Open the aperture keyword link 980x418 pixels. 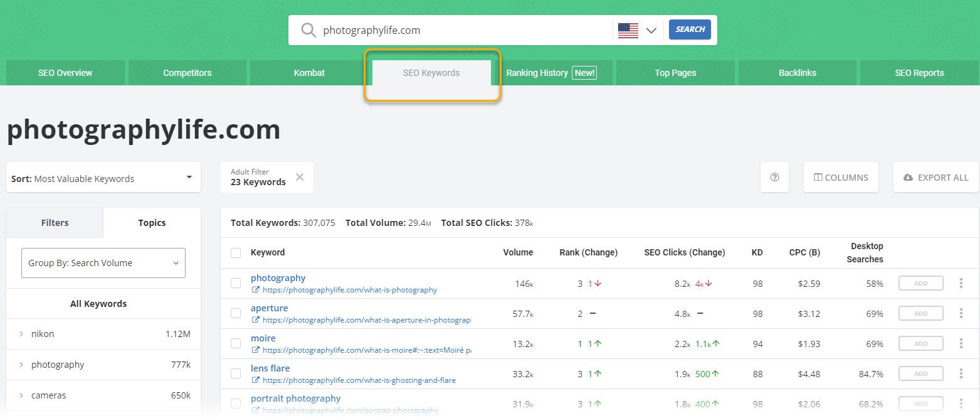270,308
